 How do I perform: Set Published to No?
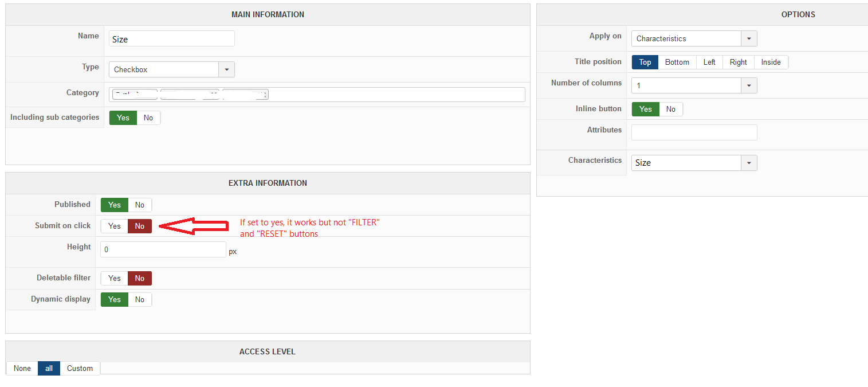tap(140, 205)
